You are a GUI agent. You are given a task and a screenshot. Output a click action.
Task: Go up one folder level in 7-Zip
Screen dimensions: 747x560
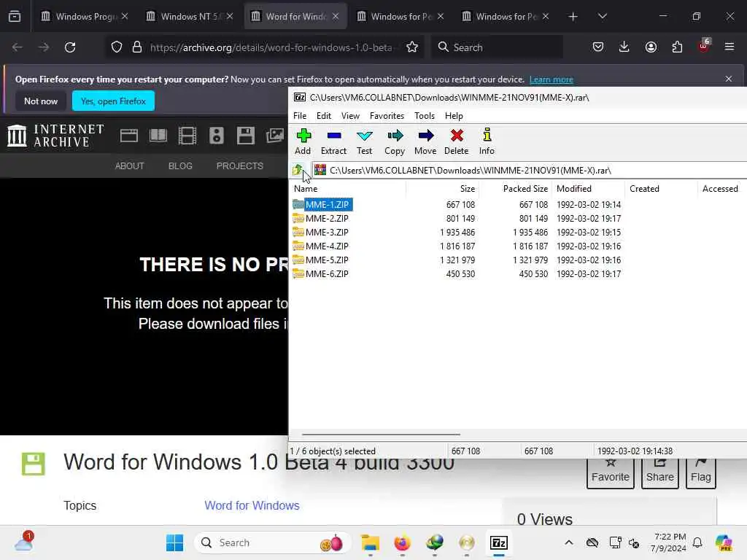[x=298, y=169]
